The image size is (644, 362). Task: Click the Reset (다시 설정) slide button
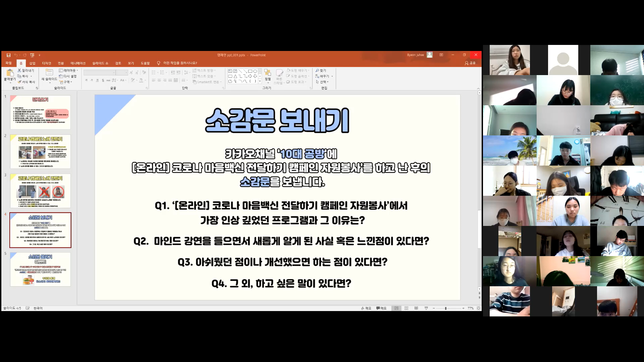click(x=68, y=76)
